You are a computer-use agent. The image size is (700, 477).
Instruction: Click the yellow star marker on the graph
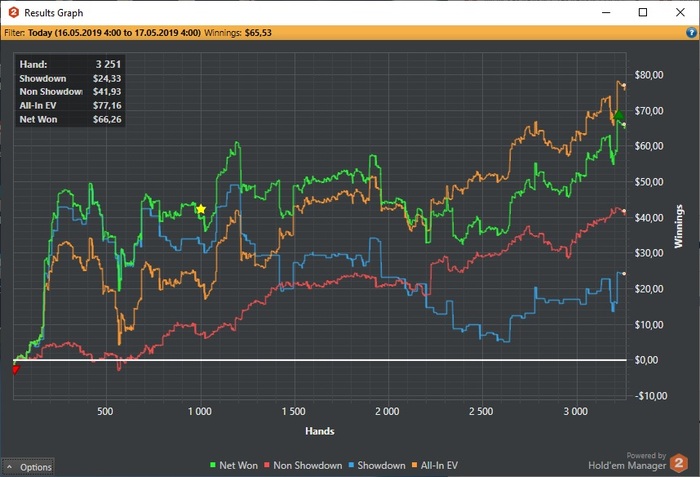tap(201, 209)
